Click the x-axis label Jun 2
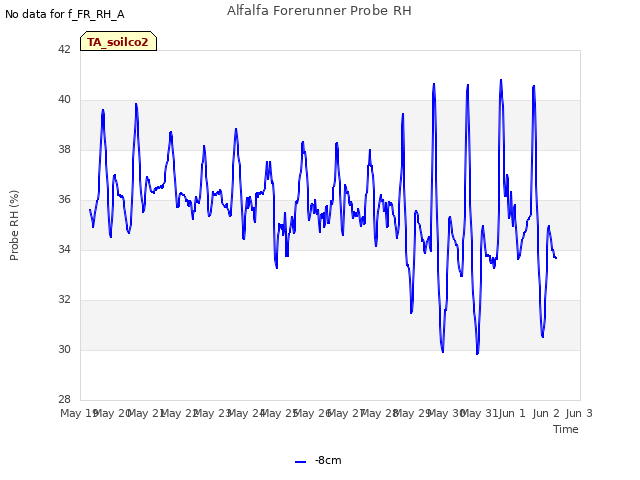Image resolution: width=640 pixels, height=480 pixels. coord(546,413)
